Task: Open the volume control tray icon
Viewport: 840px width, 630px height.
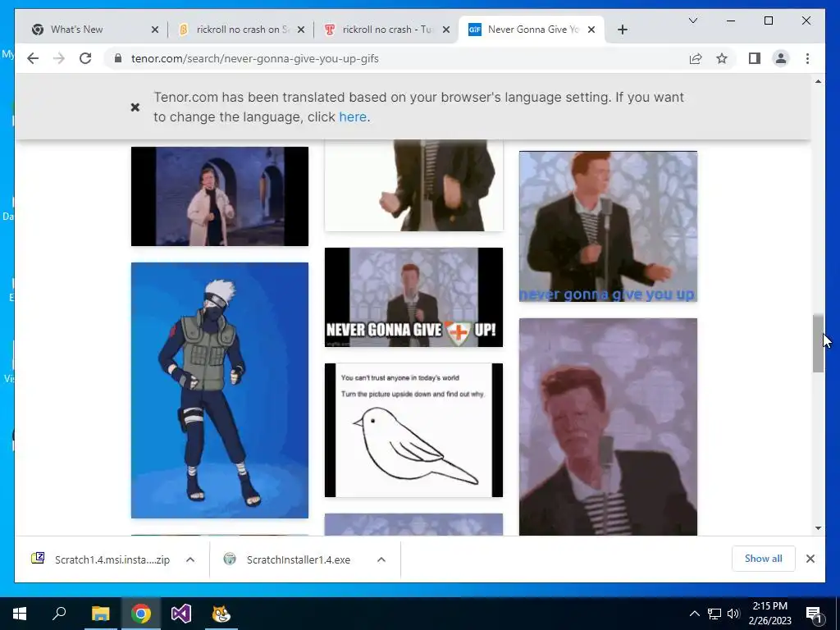Action: (733, 614)
